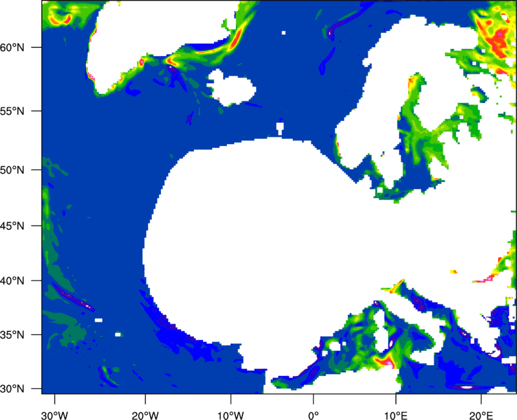
Task: Click the 10°E longitude label
Action: click(x=396, y=415)
